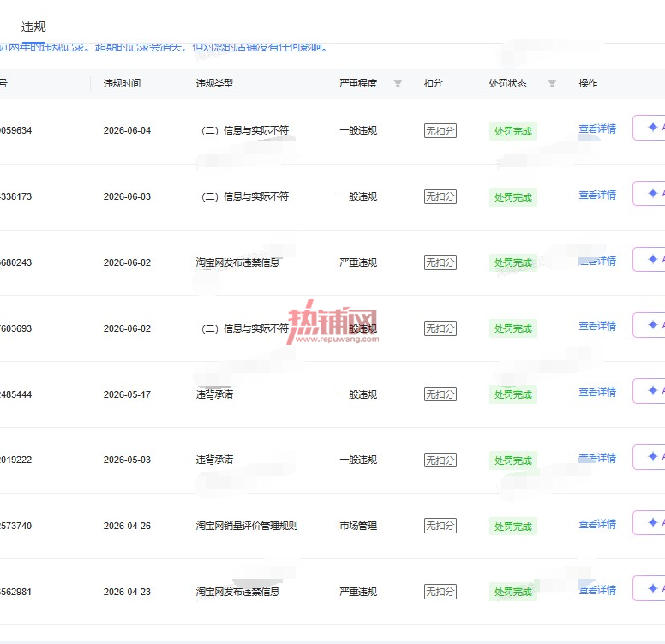Click sparkle AI button for 2026-05-17 row
665x644 pixels.
649,391
